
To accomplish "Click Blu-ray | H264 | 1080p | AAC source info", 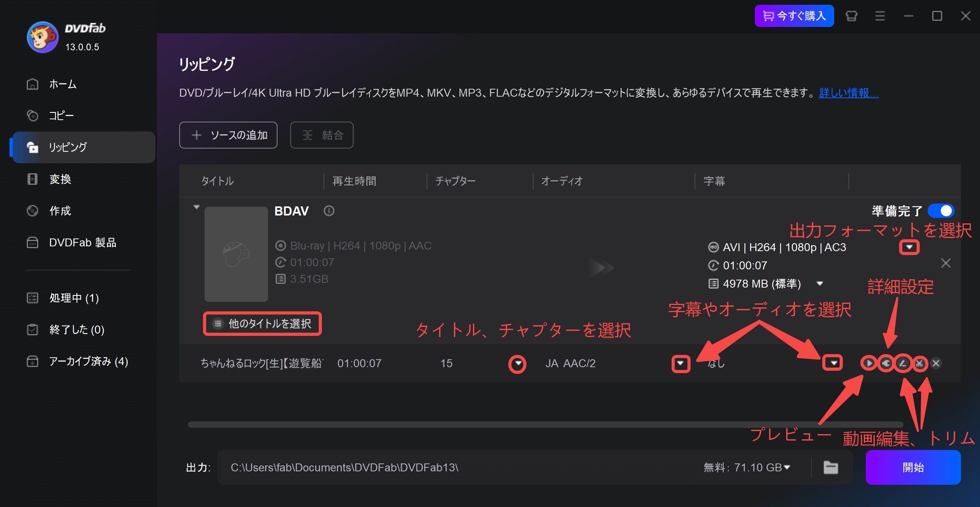I will 360,246.
